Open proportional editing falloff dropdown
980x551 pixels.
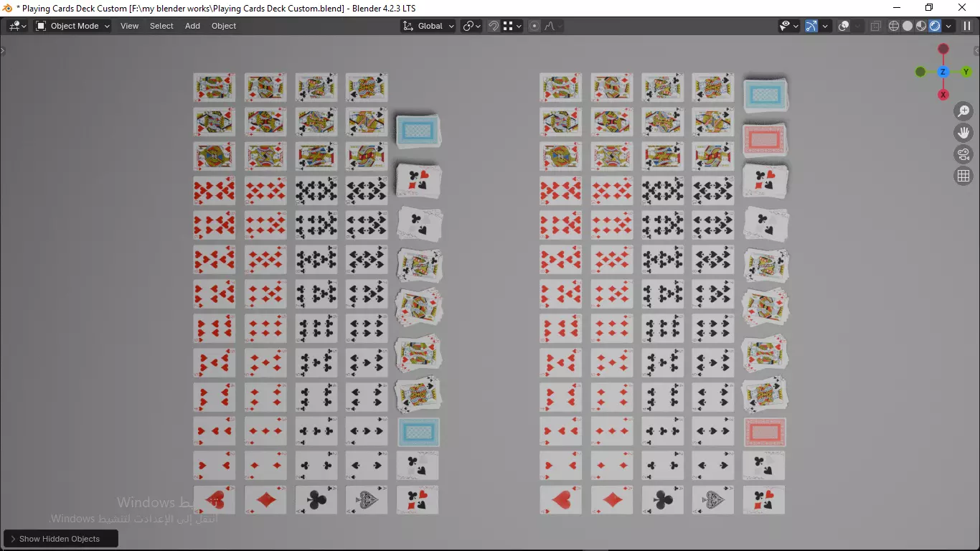(552, 26)
